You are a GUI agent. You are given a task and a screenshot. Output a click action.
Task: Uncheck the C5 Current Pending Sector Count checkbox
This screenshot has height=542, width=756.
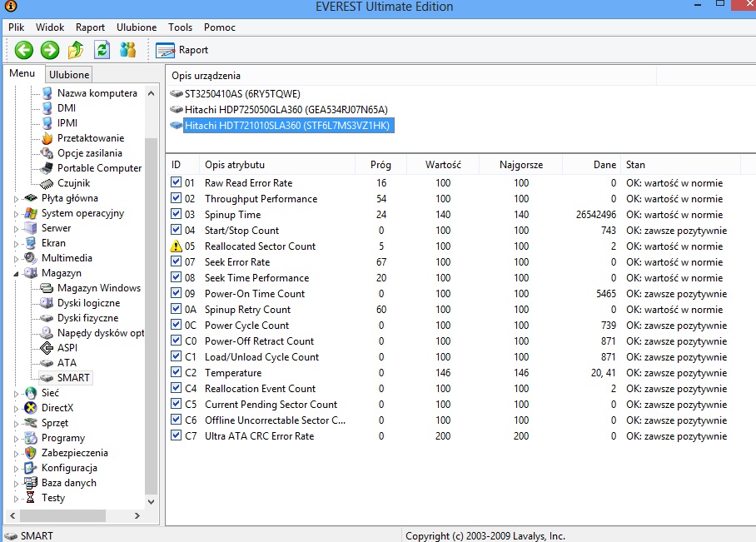tap(176, 404)
